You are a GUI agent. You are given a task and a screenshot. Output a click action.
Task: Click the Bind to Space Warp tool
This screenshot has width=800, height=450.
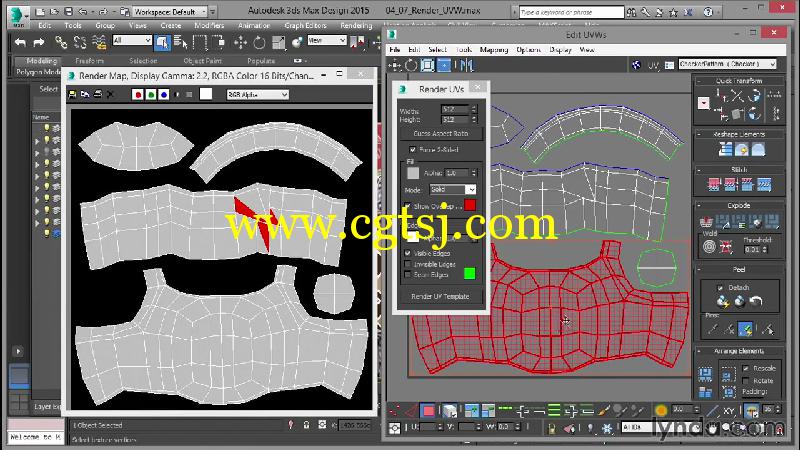(x=99, y=42)
